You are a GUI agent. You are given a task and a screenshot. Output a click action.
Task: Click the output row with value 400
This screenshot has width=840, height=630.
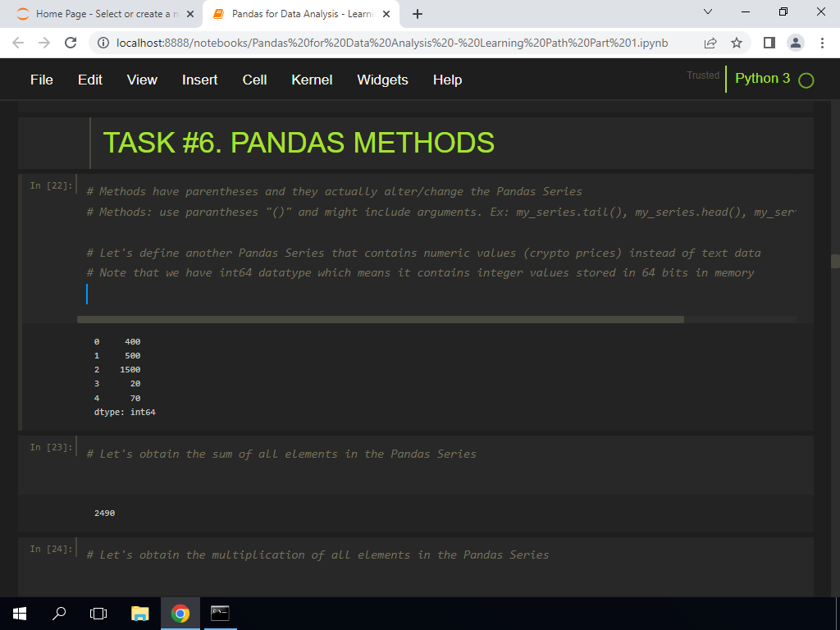pos(117,342)
